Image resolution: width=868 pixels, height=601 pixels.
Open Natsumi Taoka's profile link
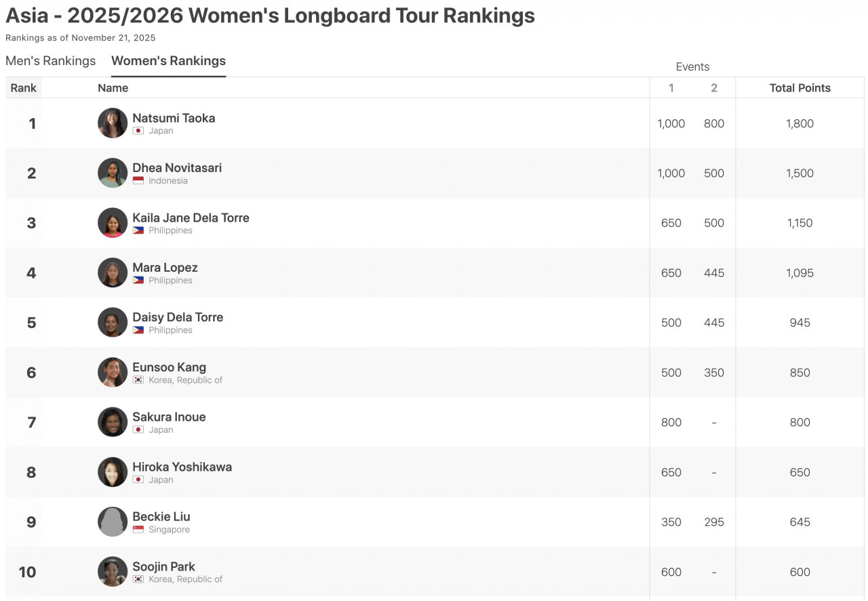[x=174, y=118]
